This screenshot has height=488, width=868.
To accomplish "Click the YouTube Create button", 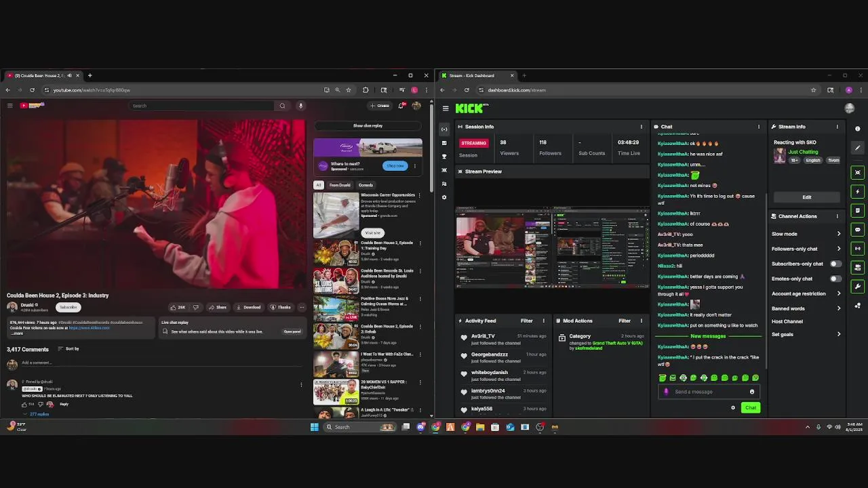I will click(380, 106).
